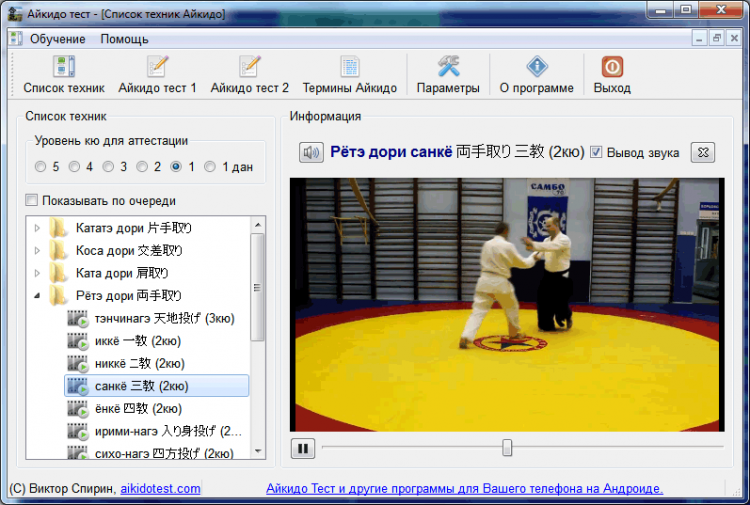
Task: Open Параметры settings tools icon
Action: coord(448,67)
